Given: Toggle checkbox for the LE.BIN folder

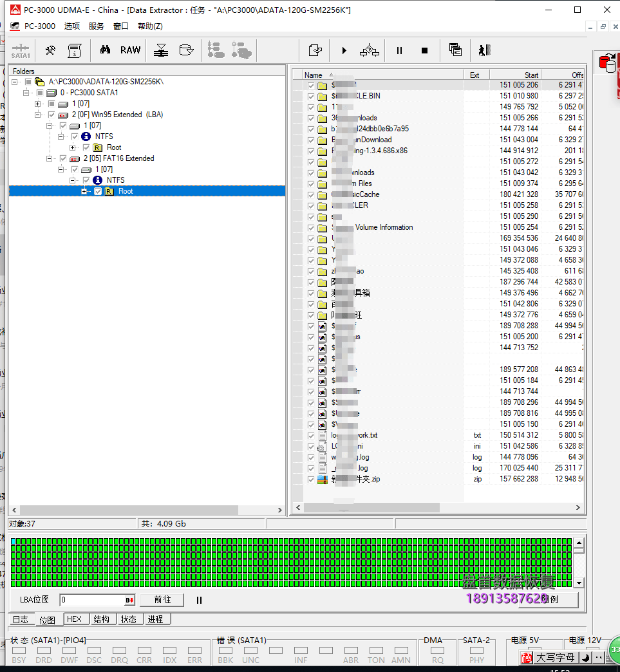Looking at the screenshot, I should pyautogui.click(x=311, y=97).
